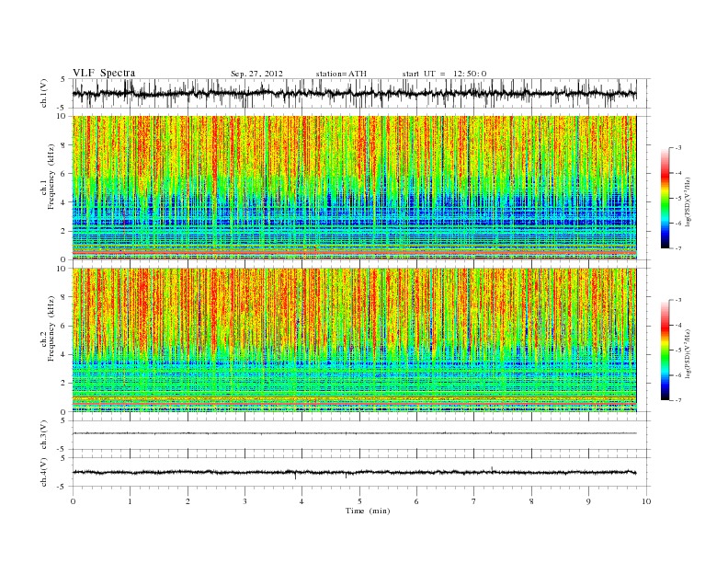Click the "VLF Spectra" title text
The image size is (728, 563).
pyautogui.click(x=104, y=73)
